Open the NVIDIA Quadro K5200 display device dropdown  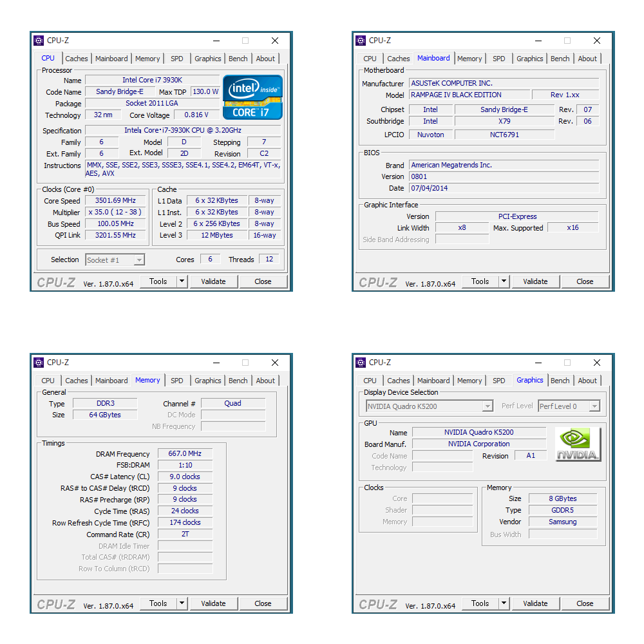click(488, 406)
